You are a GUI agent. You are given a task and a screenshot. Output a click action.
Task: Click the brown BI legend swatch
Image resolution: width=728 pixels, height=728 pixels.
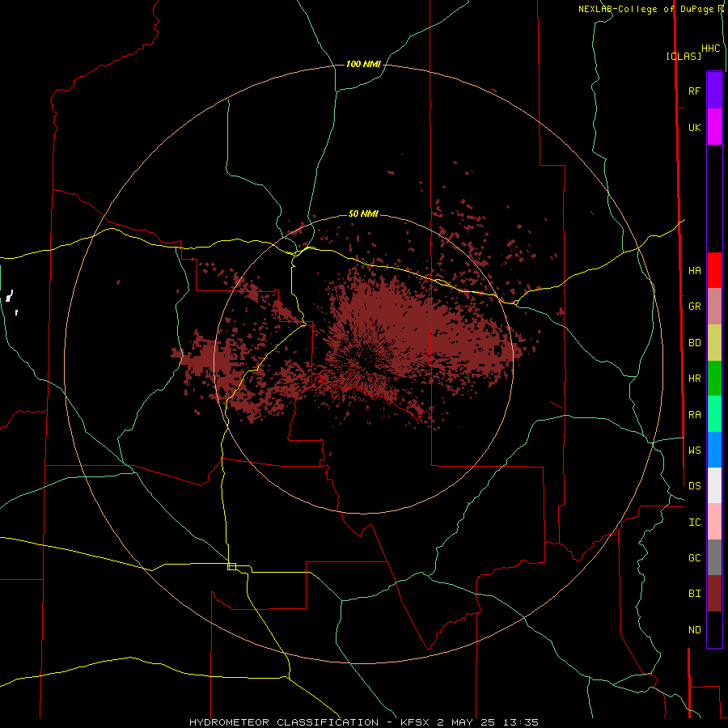pos(714,594)
